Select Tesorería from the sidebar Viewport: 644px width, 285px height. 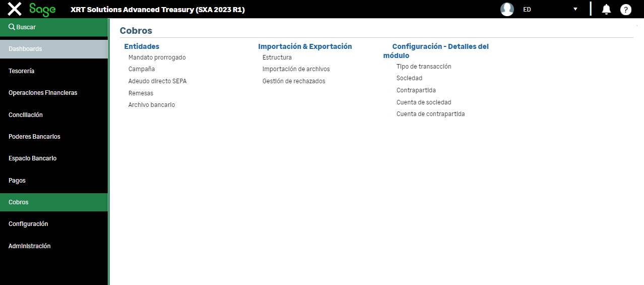point(22,71)
